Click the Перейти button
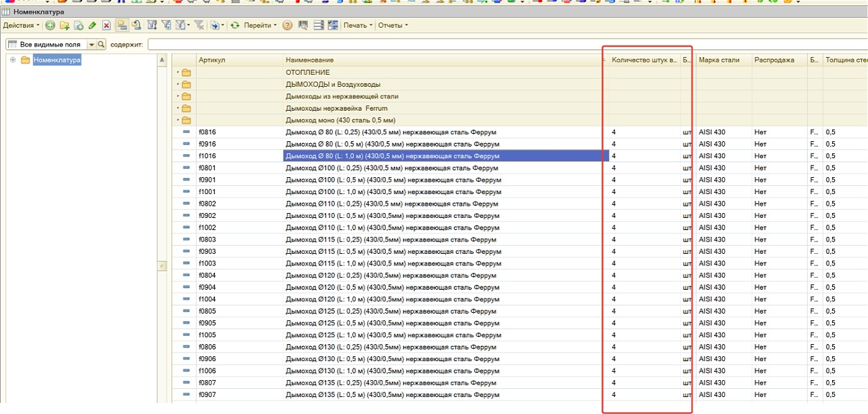 click(x=260, y=26)
